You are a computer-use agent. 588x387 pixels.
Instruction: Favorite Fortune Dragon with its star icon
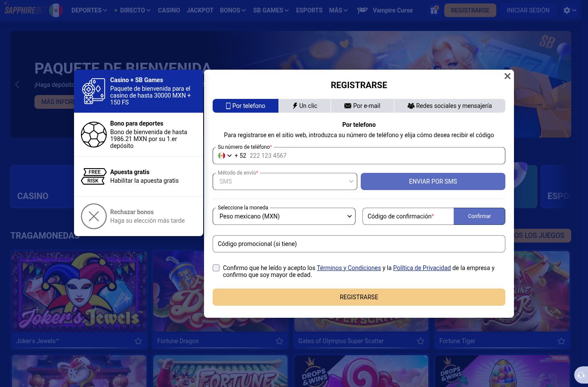pos(279,341)
